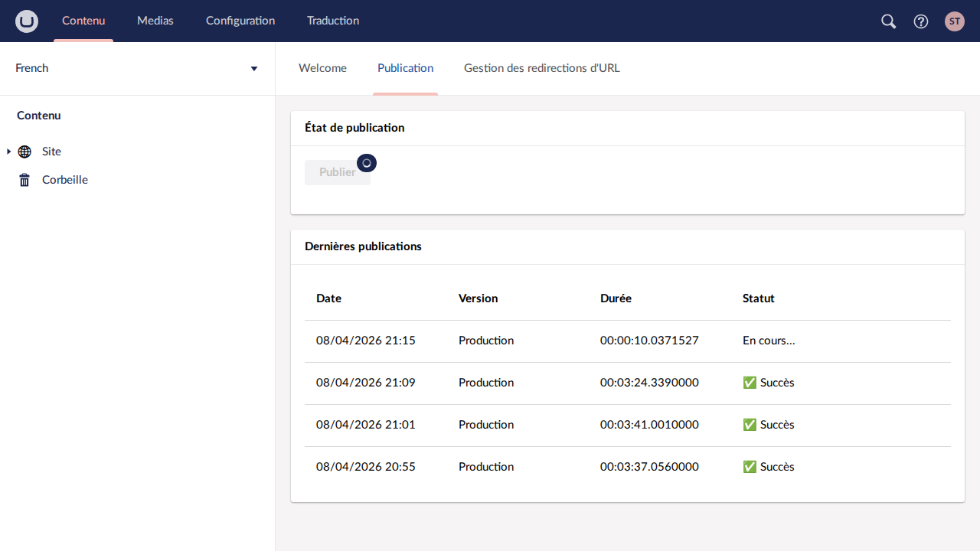Select the Corbeille tree item
The image size is (980, 551).
65,180
